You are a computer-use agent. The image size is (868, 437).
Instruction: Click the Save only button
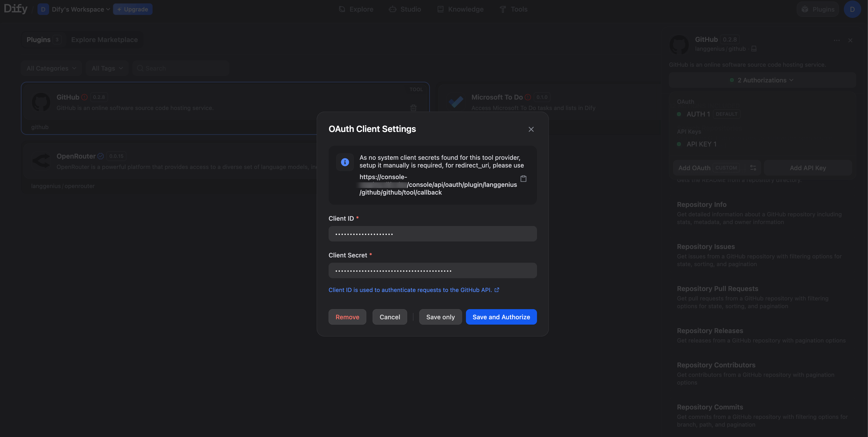tap(440, 317)
